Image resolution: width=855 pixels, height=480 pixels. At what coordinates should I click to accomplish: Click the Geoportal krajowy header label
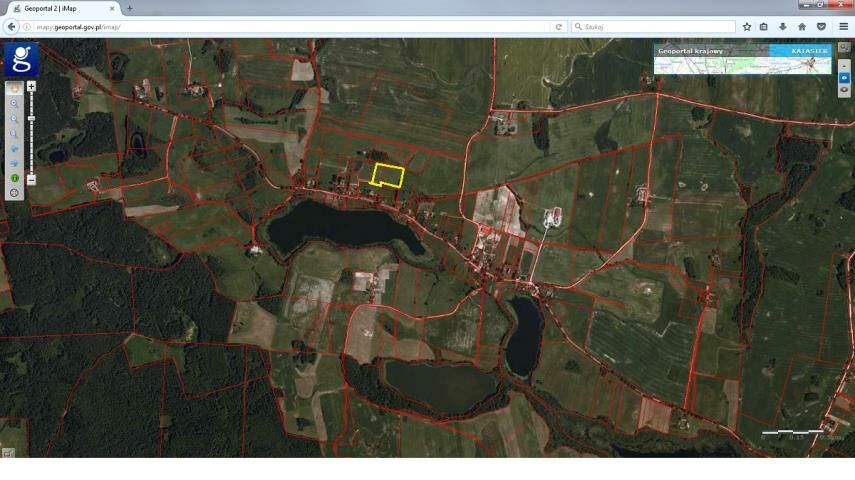(690, 50)
